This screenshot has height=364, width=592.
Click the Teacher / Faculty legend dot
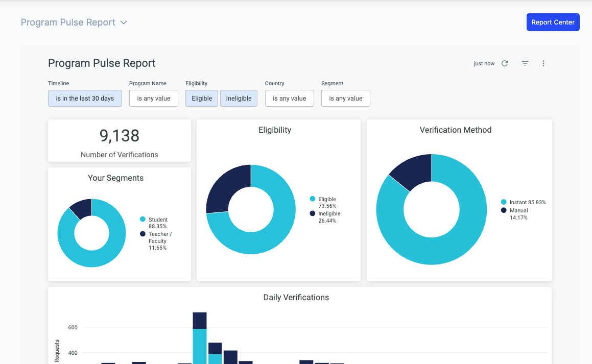[x=143, y=234]
